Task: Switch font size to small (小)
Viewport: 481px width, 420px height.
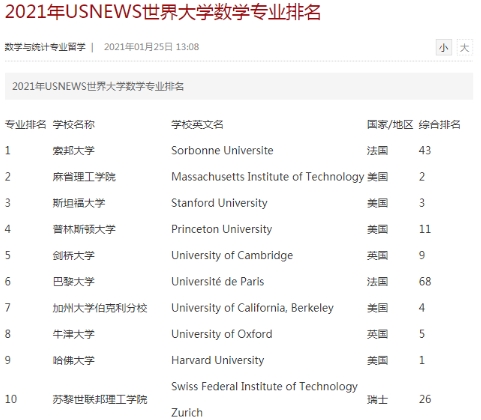Action: coord(444,47)
